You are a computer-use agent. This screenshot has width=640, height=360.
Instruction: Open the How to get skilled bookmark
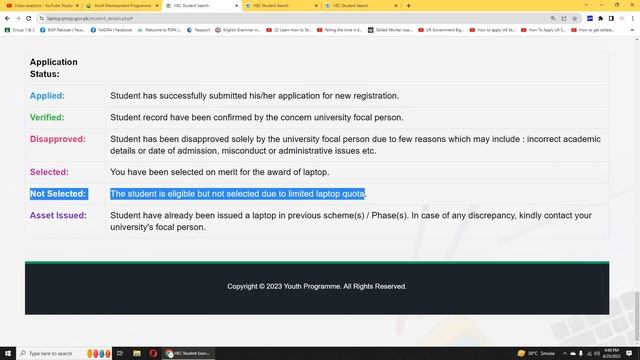click(593, 30)
